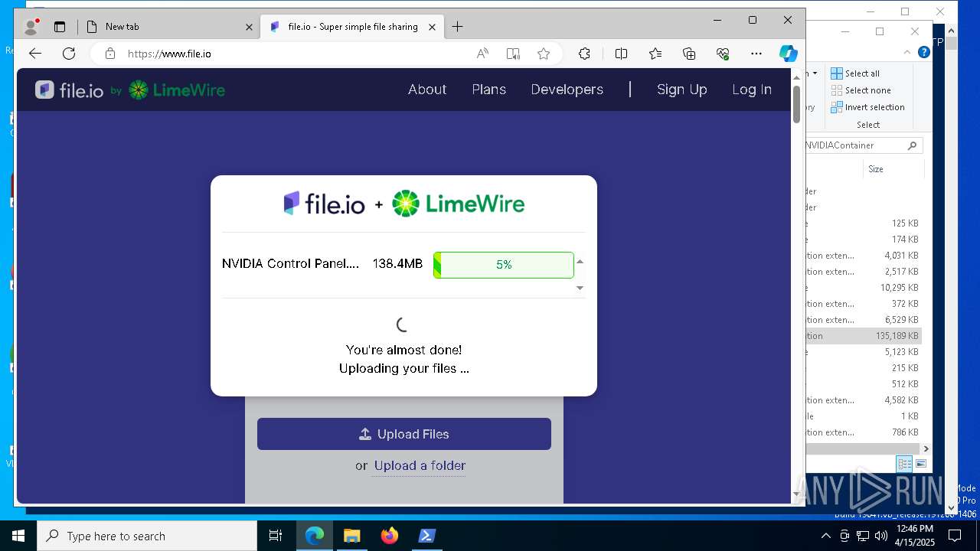Switch Explorer to large icons view

pyautogui.click(x=921, y=464)
